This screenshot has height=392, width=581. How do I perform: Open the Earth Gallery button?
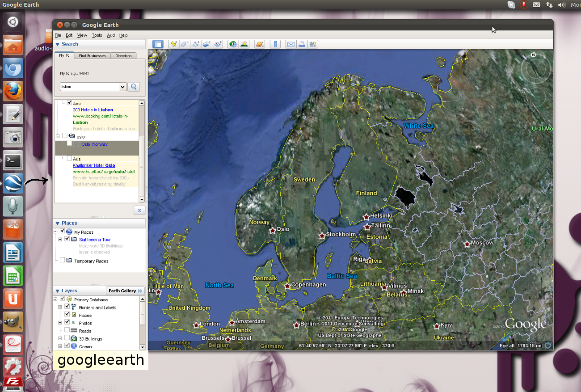(x=126, y=291)
